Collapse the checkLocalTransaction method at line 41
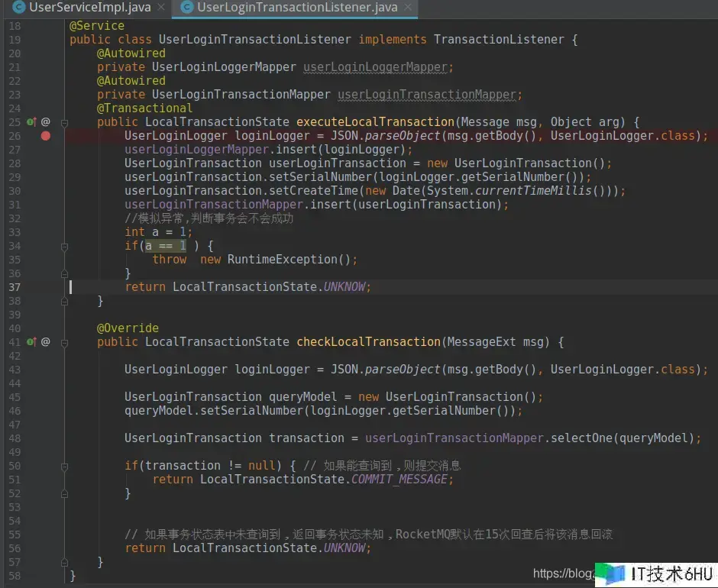 pos(65,342)
